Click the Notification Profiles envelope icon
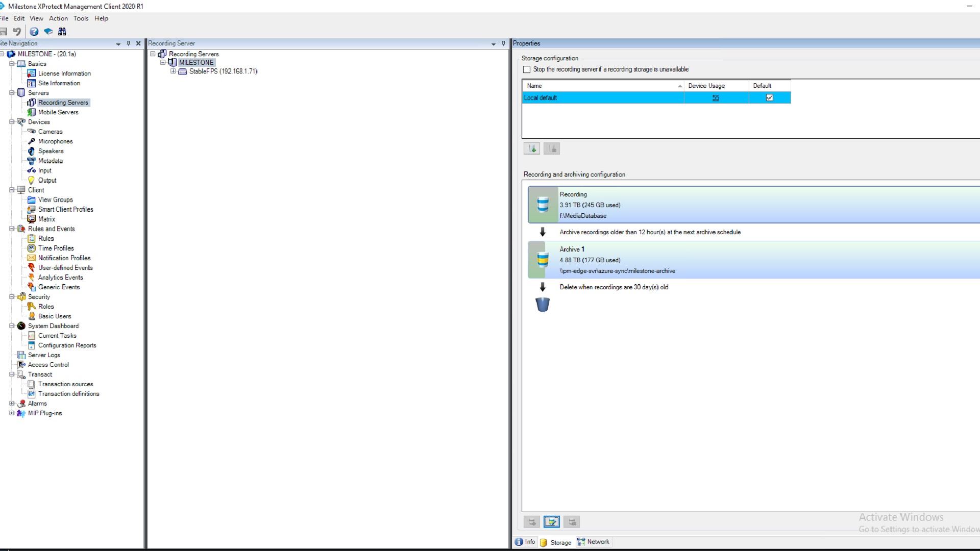 coord(32,258)
